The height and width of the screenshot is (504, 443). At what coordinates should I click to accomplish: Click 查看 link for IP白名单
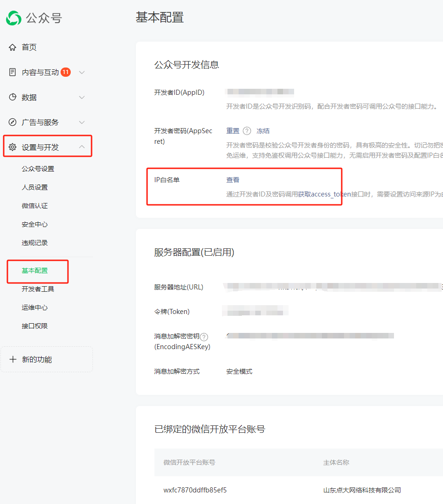(233, 180)
